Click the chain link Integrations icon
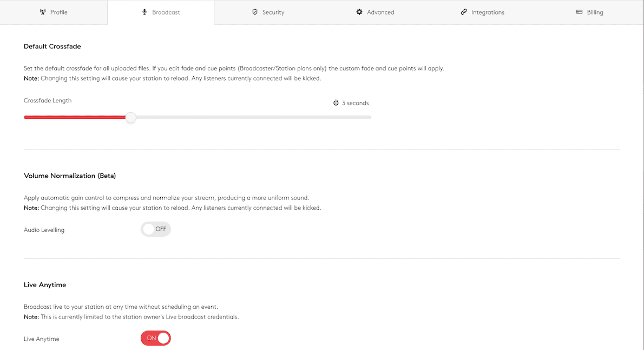 click(x=464, y=12)
